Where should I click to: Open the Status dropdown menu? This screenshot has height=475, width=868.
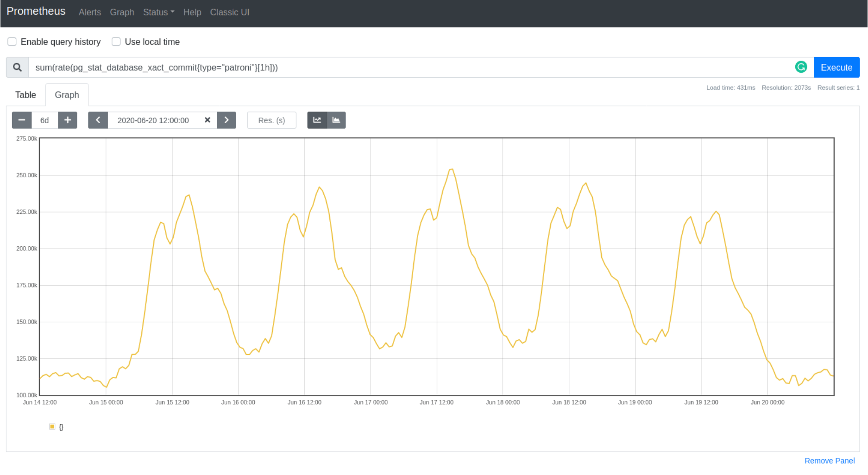point(158,12)
